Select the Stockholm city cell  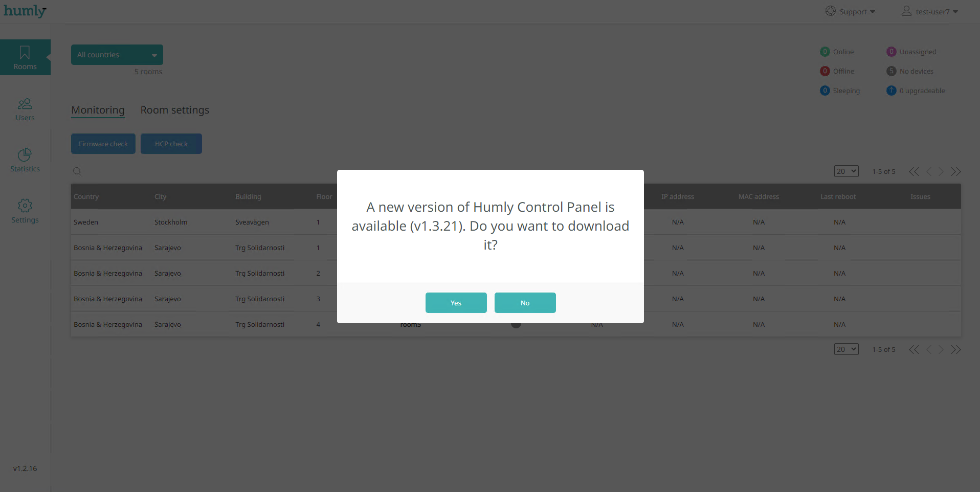pos(171,222)
